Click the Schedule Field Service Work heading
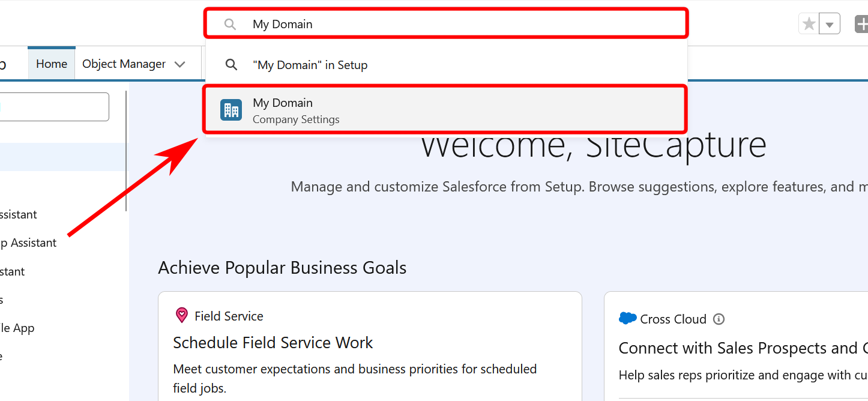868x401 pixels. [x=273, y=342]
